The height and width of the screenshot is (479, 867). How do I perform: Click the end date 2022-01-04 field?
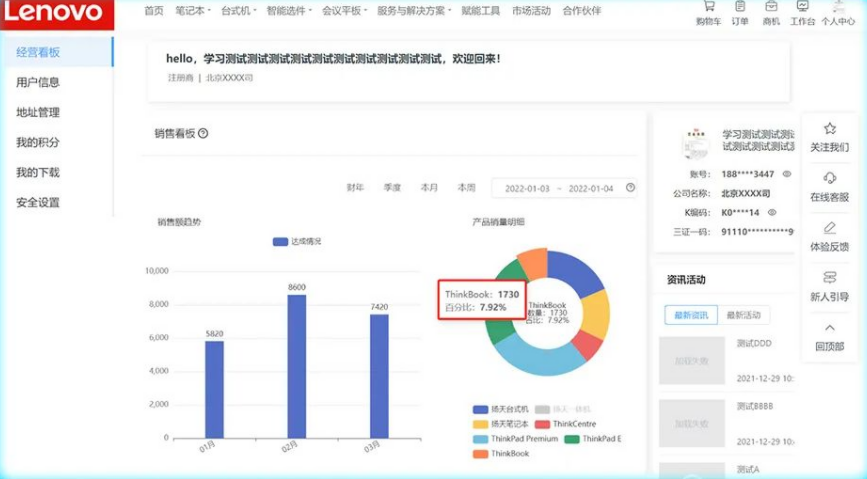click(591, 189)
